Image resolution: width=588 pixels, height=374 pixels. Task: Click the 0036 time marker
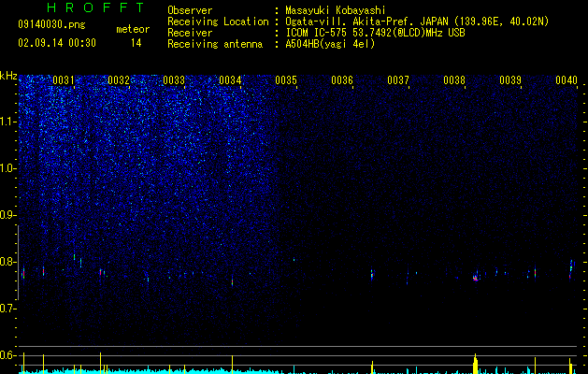click(x=342, y=80)
